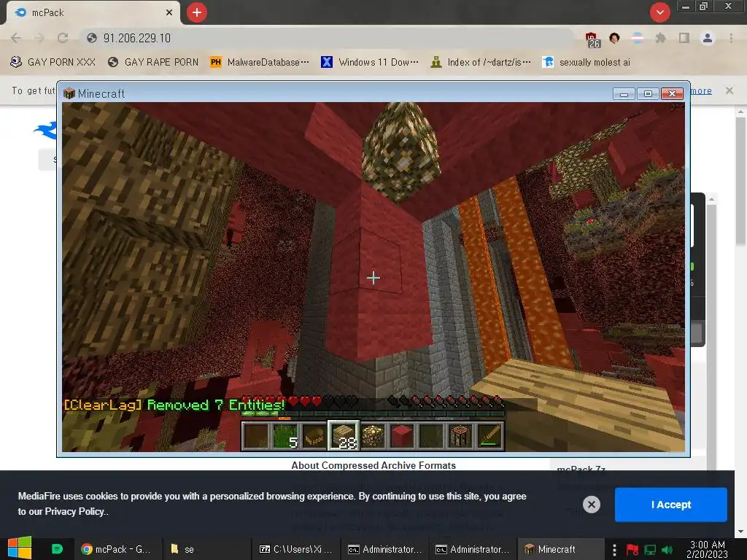Click the uBlock Origin extension icon with 26 badge
The height and width of the screenshot is (560, 747).
[x=592, y=39]
